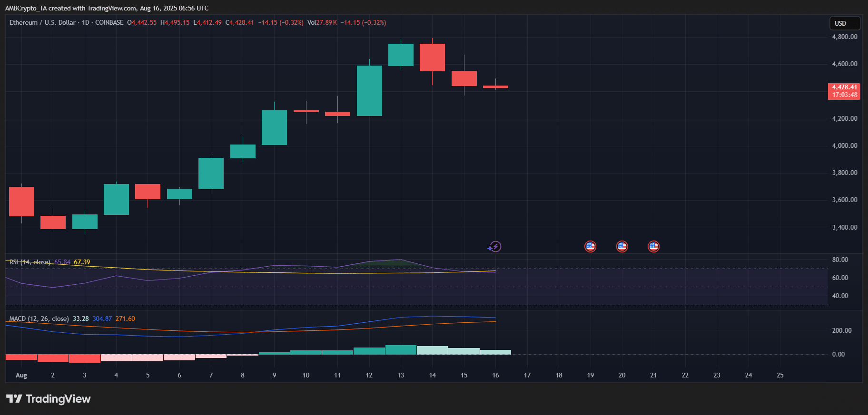Viewport: 868px width, 415px height.
Task: Click the yellow RSI value 67.39
Action: (82, 262)
